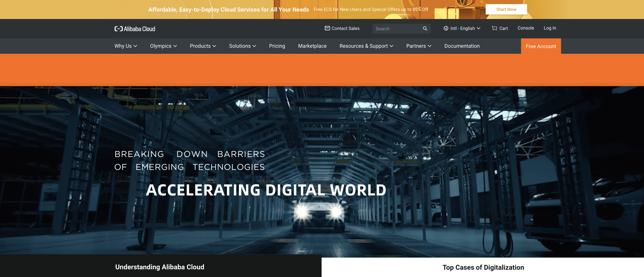Click the Free ECS for New Users offer text
This screenshot has height=277, width=644.
pyautogui.click(x=371, y=9)
